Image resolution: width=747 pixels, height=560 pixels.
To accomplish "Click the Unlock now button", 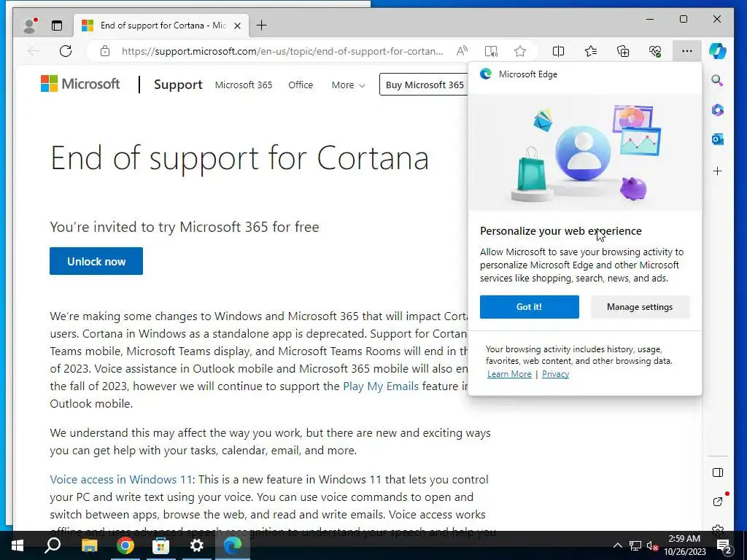I will pyautogui.click(x=96, y=261).
